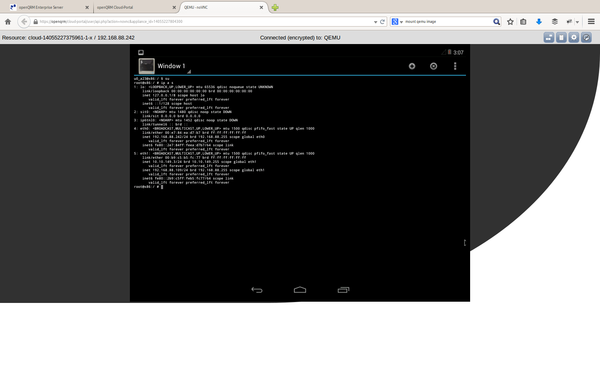The width and height of the screenshot is (600, 374).
Task: Open the noVNC settings gear button
Action: [x=574, y=38]
